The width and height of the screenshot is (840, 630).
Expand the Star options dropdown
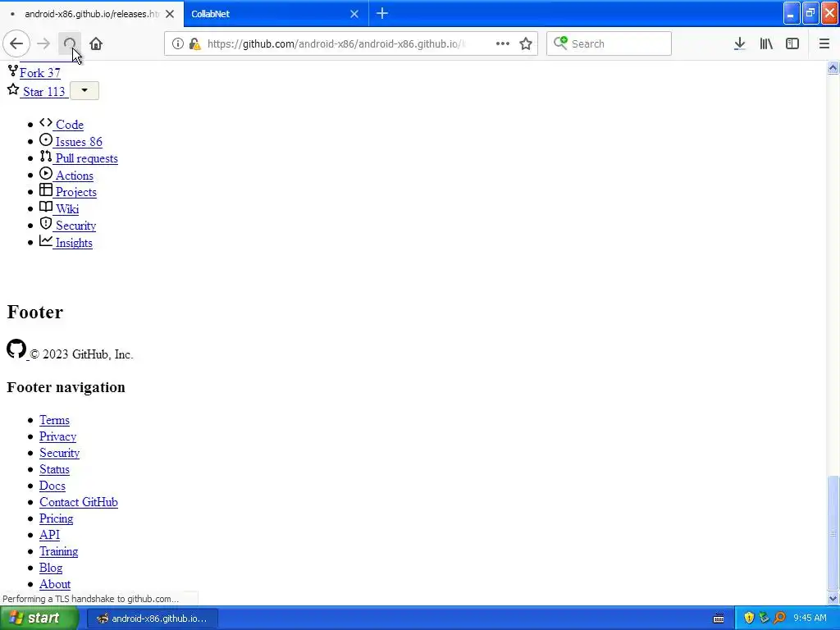click(84, 90)
